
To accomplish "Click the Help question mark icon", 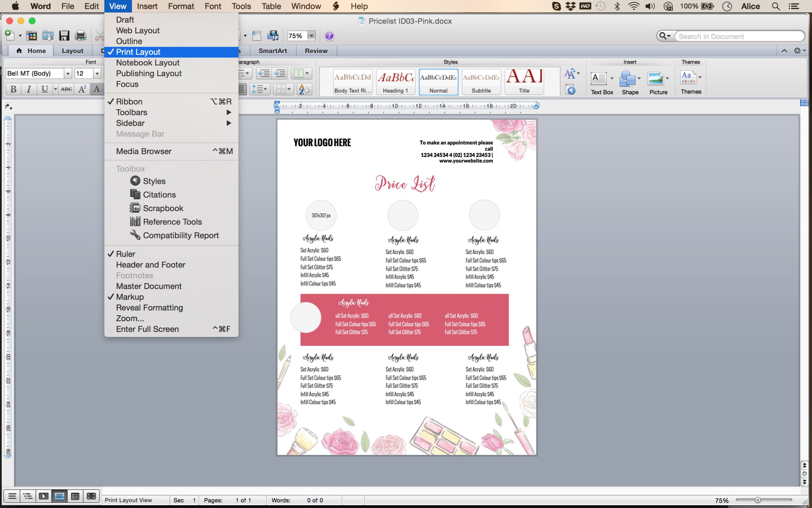I will click(329, 36).
